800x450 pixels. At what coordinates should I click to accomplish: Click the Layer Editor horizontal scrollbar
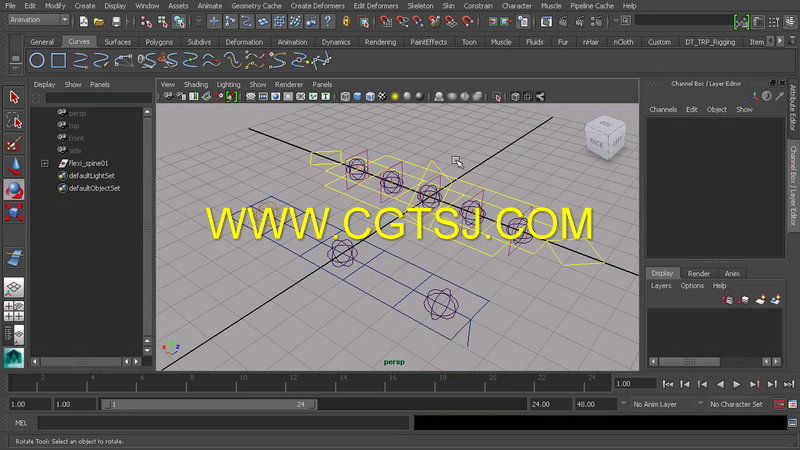coord(689,361)
